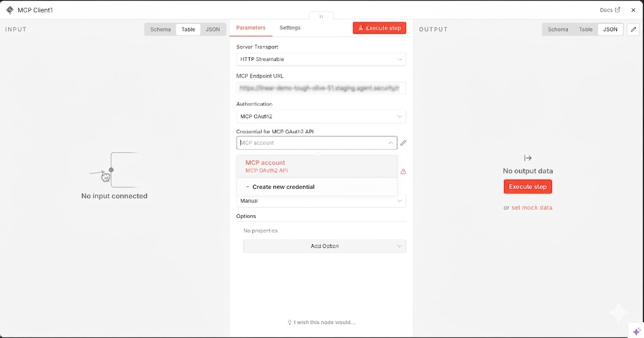Click the 'set mock data' link
The width and height of the screenshot is (644, 338).
tap(531, 207)
